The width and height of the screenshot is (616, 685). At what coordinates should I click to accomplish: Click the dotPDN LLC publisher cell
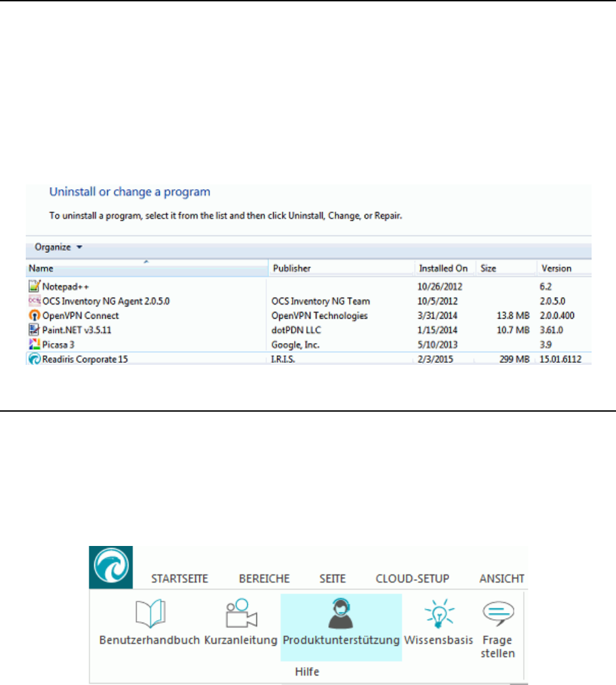point(296,330)
